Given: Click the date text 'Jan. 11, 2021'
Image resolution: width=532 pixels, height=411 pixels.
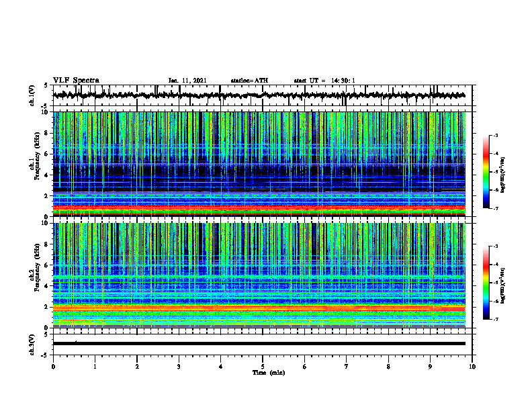Looking at the screenshot, I should pos(187,81).
